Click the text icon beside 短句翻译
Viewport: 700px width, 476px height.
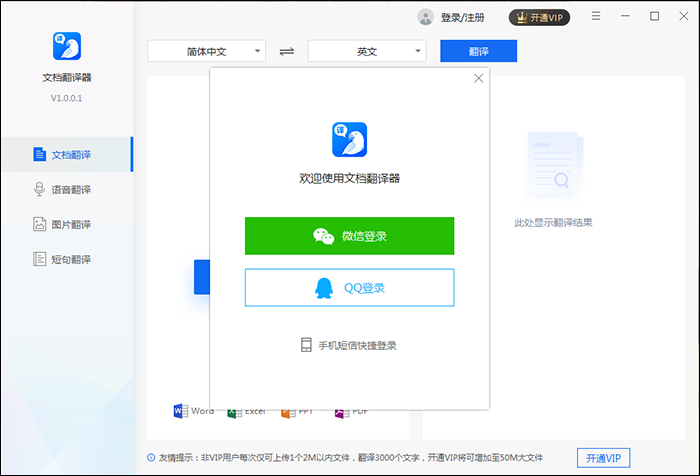(x=39, y=259)
